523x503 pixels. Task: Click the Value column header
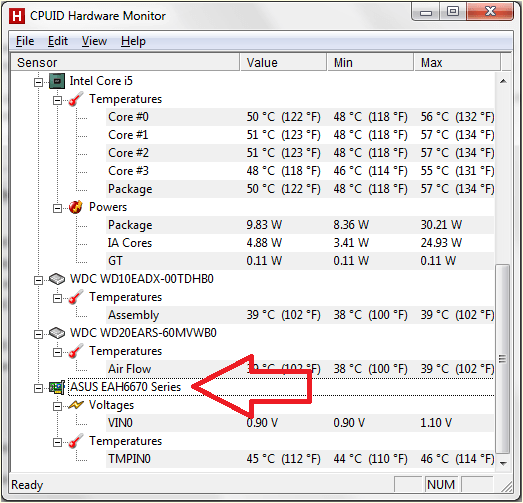pos(283,62)
